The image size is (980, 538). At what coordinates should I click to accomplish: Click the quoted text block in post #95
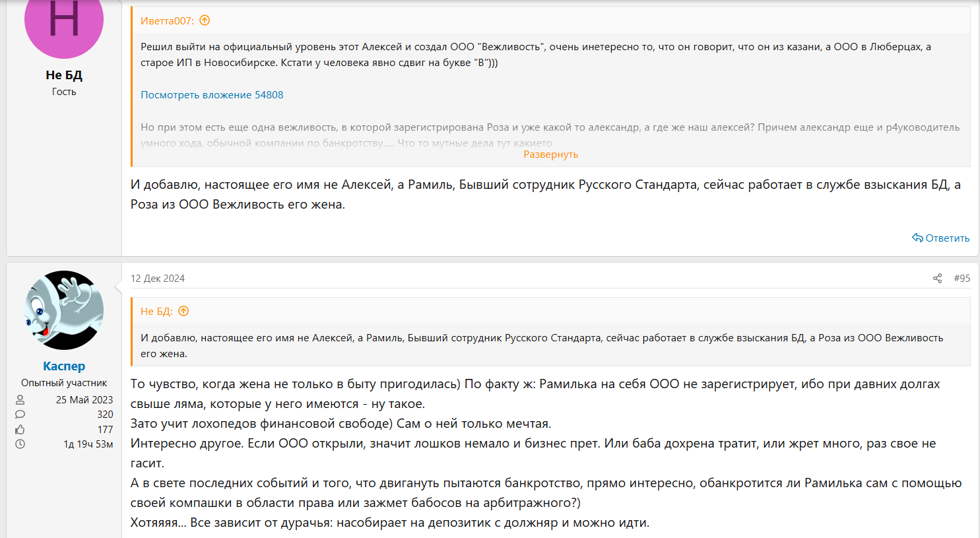[541, 345]
